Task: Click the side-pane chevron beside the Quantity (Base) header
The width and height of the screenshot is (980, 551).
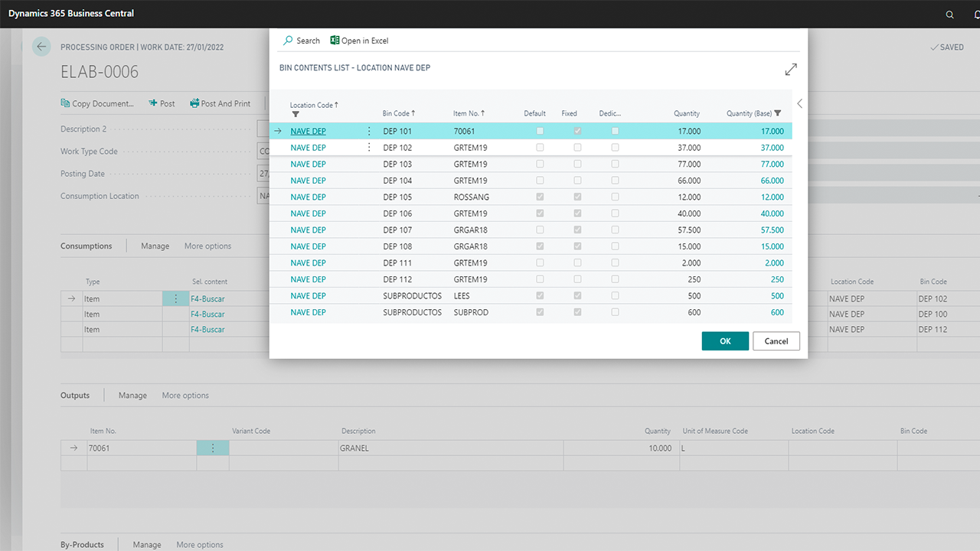Action: 799,103
